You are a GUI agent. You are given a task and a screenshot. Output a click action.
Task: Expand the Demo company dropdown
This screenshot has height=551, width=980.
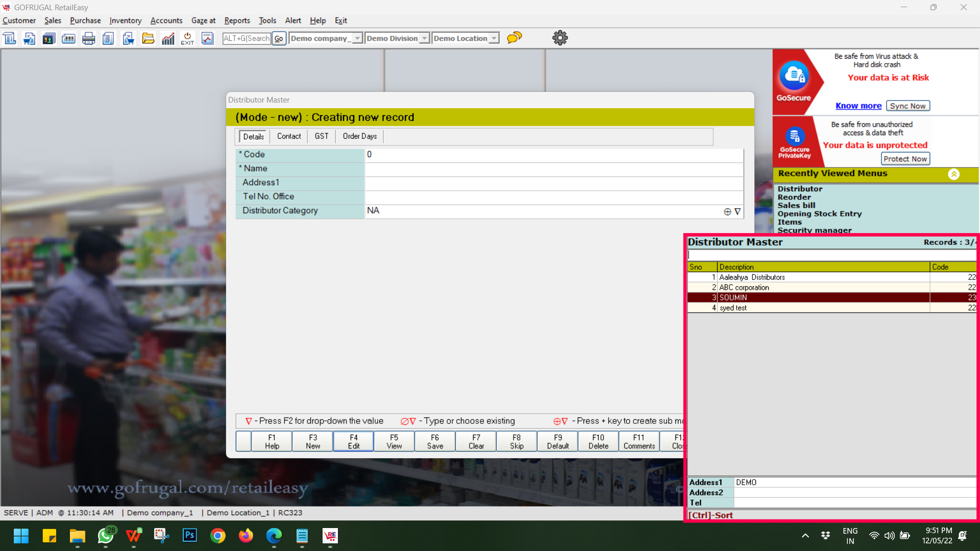[357, 38]
